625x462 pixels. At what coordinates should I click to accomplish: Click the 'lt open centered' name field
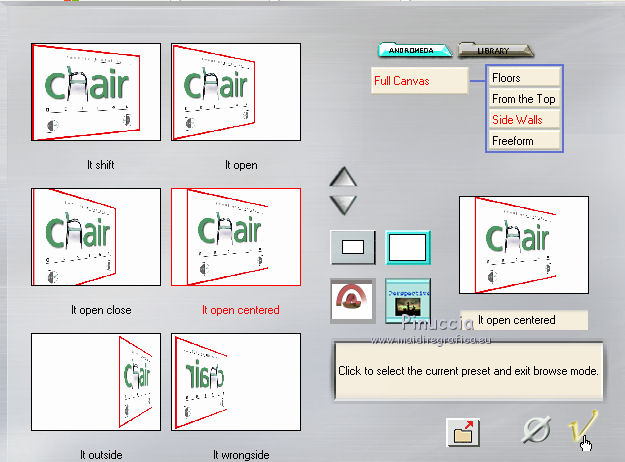pyautogui.click(x=524, y=320)
